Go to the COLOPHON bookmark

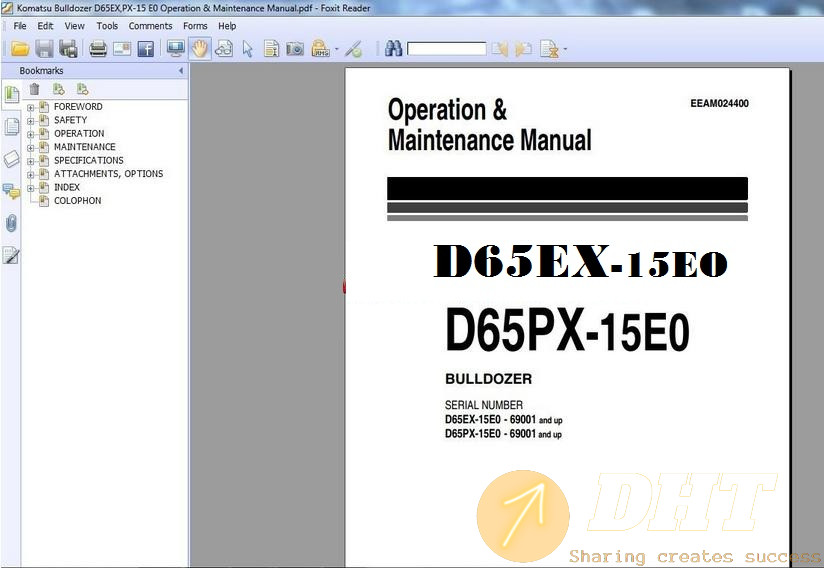pyautogui.click(x=78, y=201)
